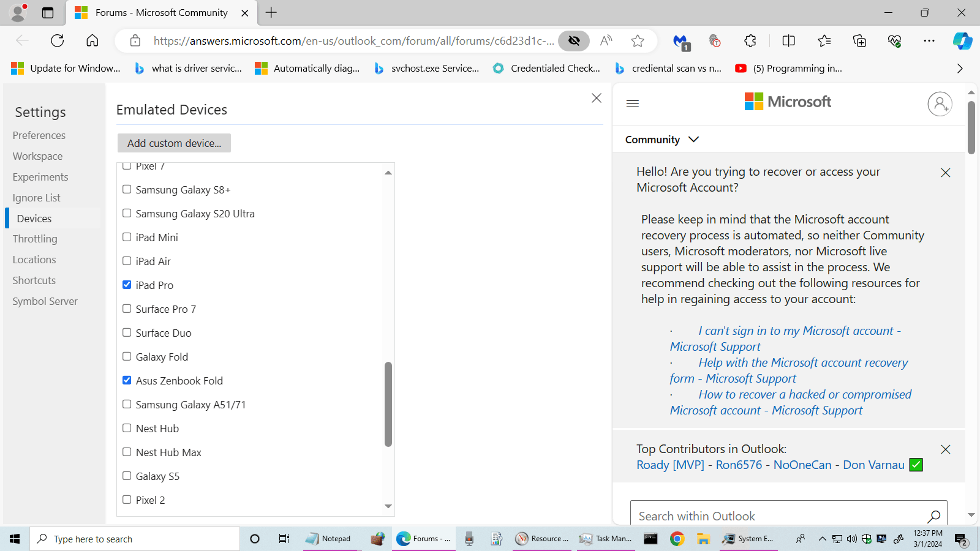
Task: Open the Favorites list toolbar icon
Action: click(824, 40)
